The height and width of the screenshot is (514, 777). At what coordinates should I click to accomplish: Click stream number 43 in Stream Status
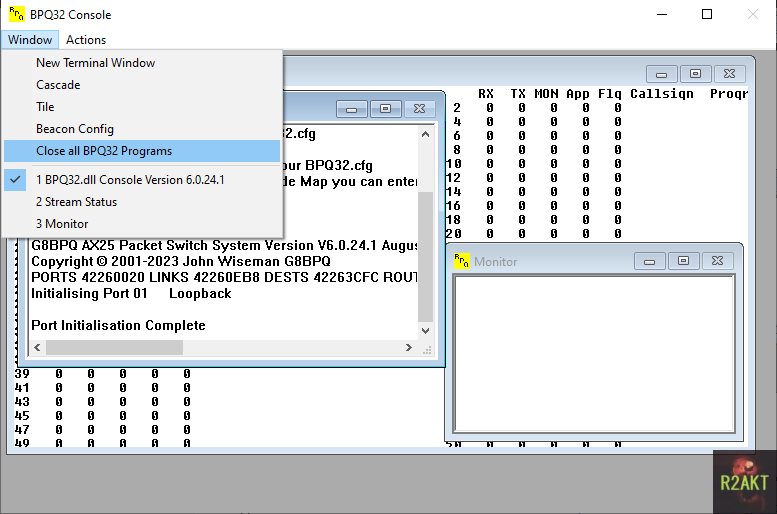click(x=22, y=401)
